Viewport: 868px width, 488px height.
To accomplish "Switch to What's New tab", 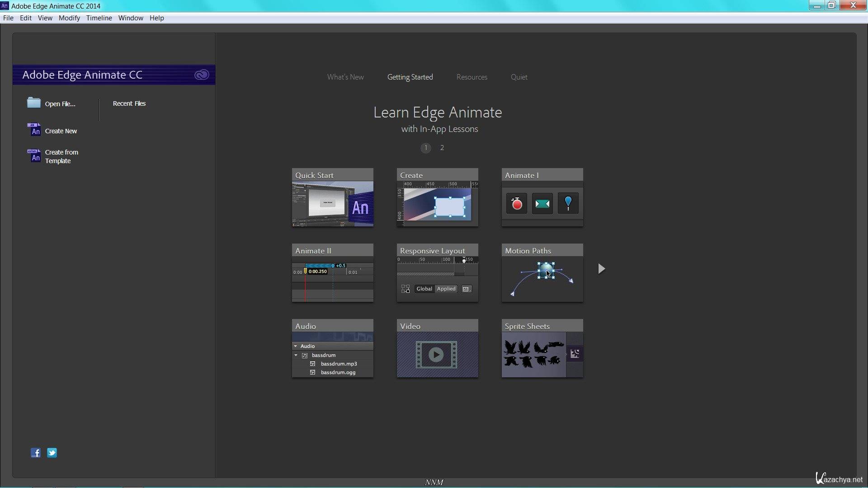I will (x=345, y=77).
